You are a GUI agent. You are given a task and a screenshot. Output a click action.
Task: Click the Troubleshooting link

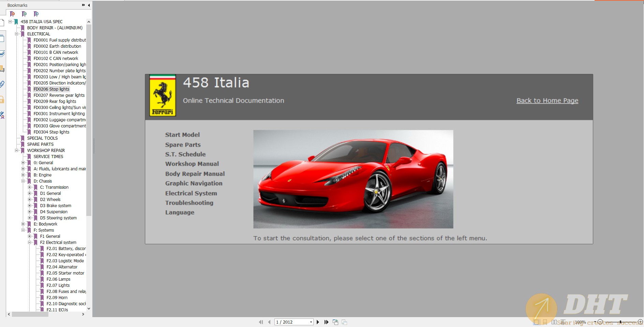tap(189, 203)
